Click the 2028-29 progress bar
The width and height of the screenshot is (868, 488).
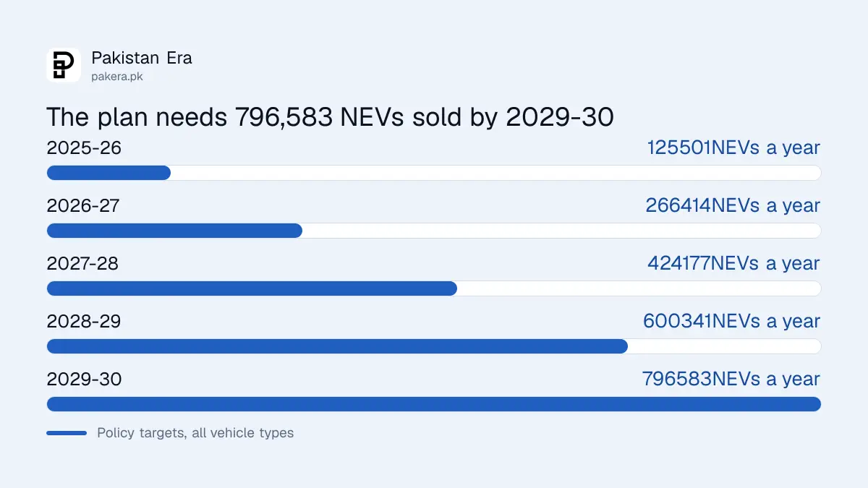click(434, 346)
